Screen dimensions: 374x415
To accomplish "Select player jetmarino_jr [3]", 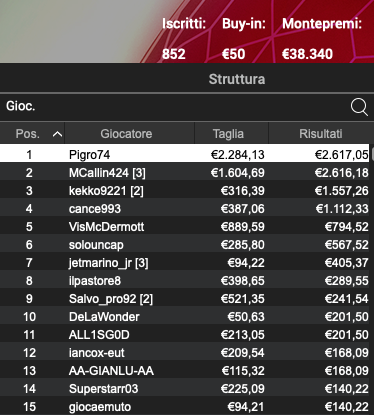I will [x=185, y=262].
